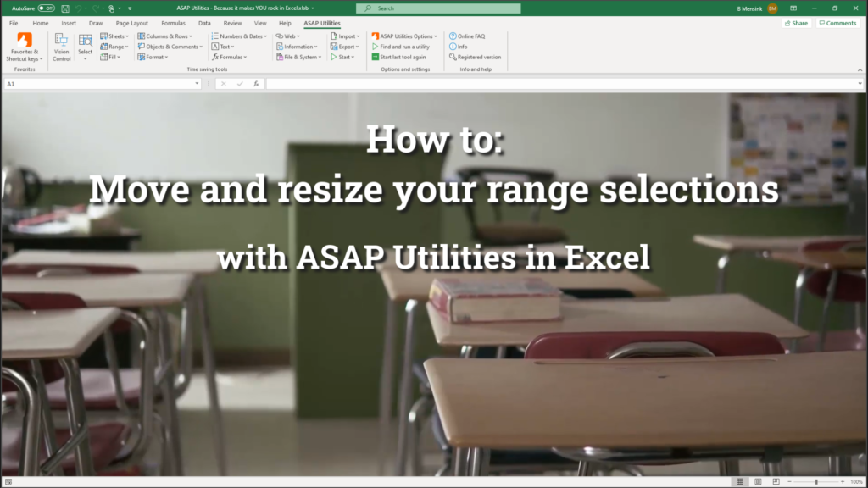Click the Objects & Comments icon

click(142, 47)
